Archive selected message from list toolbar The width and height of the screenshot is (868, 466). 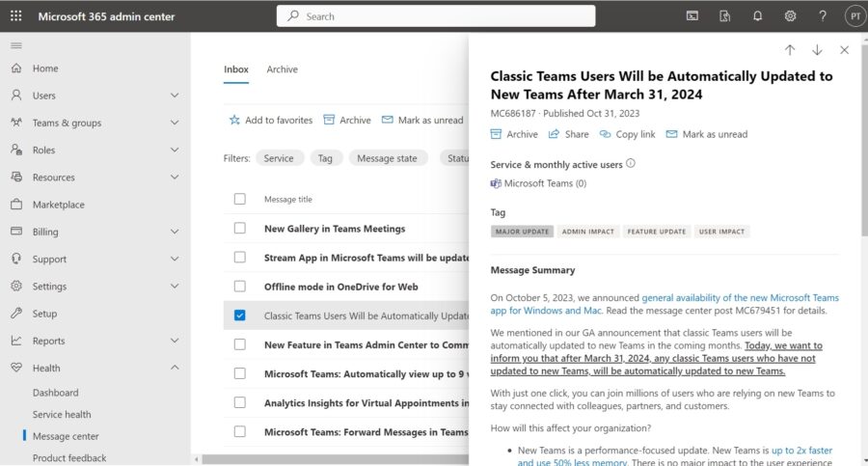pyautogui.click(x=347, y=120)
